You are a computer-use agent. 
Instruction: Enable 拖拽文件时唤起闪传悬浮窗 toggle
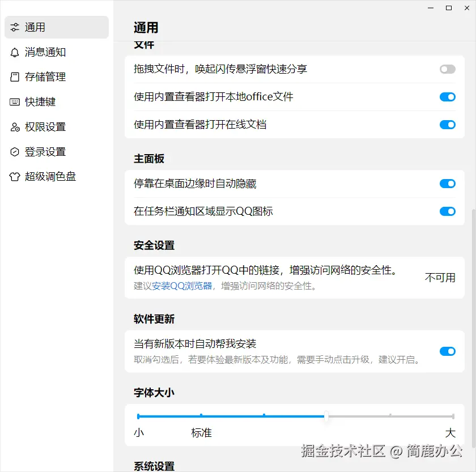coord(447,68)
